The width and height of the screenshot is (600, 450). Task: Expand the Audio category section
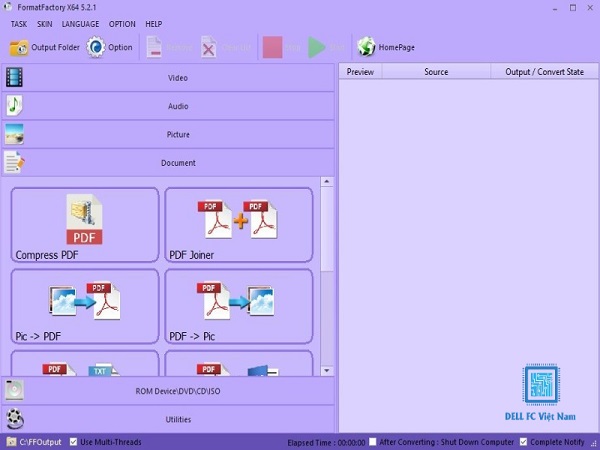(x=168, y=106)
